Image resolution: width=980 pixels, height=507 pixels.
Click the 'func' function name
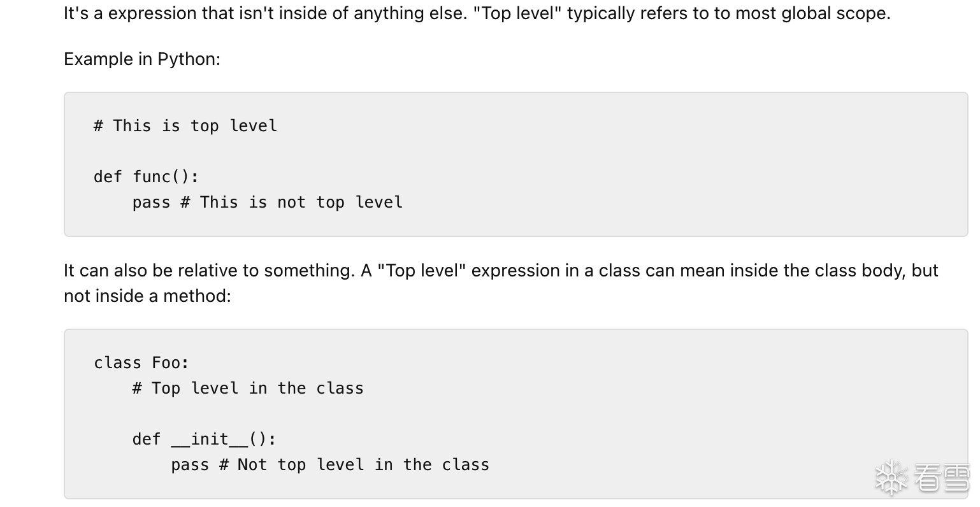coord(152,176)
